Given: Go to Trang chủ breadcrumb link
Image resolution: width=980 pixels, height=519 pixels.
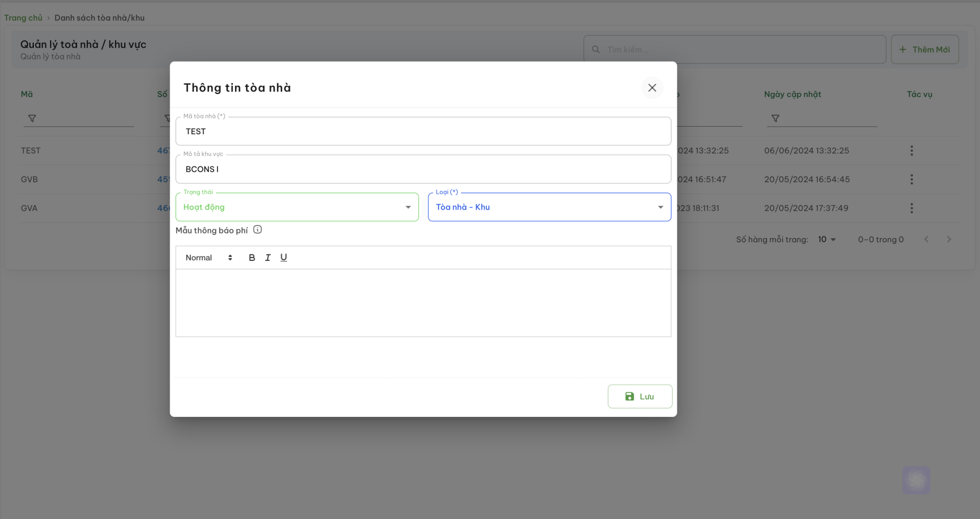Looking at the screenshot, I should click(x=23, y=18).
